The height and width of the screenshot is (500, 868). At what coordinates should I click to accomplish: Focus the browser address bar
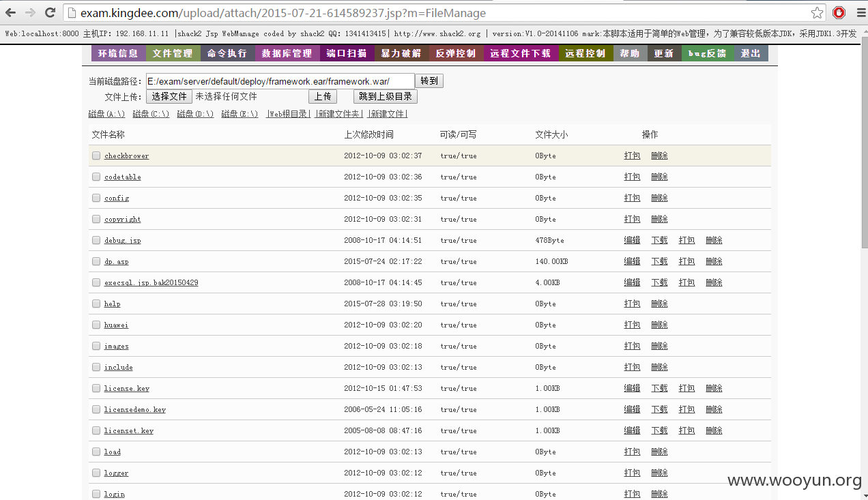[x=444, y=13]
